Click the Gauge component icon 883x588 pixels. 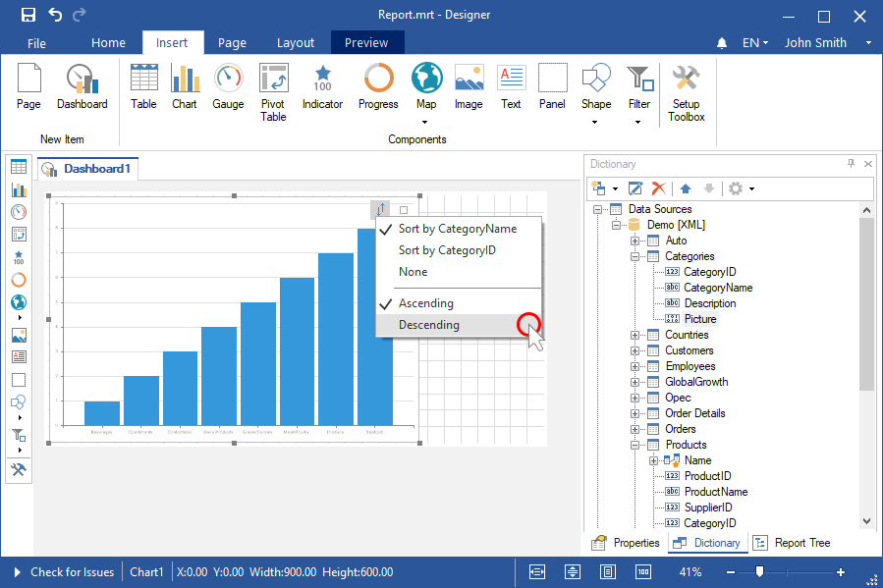tap(228, 88)
